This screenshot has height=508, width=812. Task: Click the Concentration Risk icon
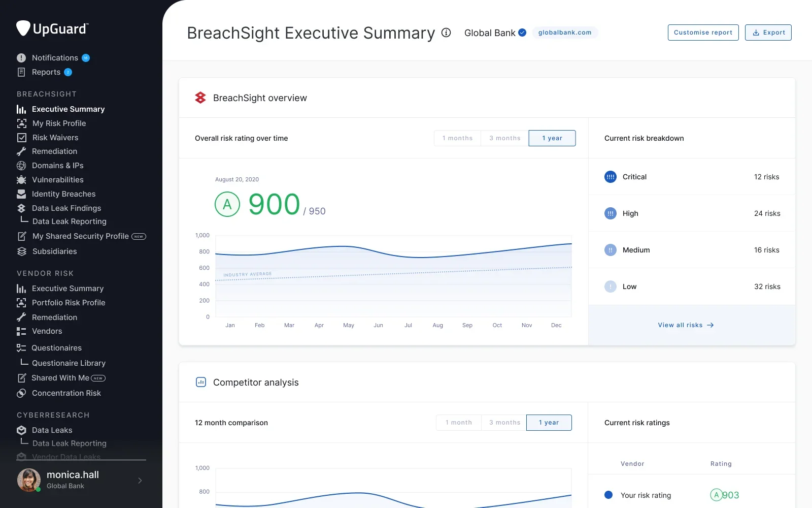click(21, 393)
